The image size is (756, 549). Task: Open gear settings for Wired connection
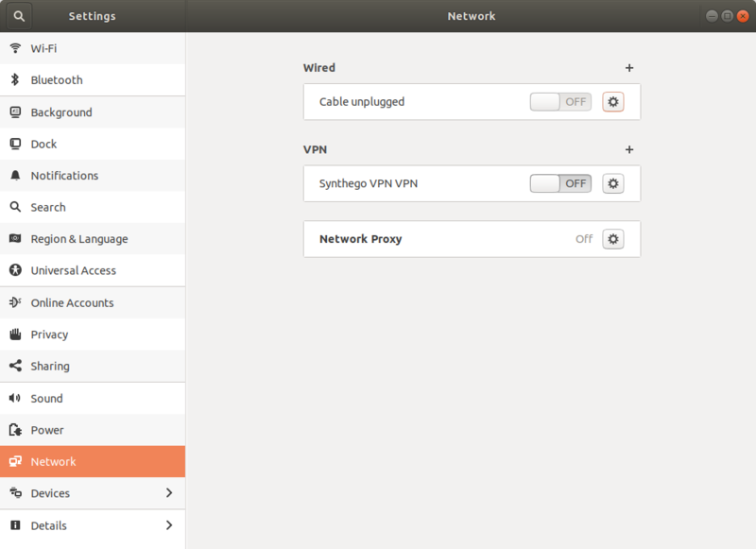pyautogui.click(x=613, y=102)
